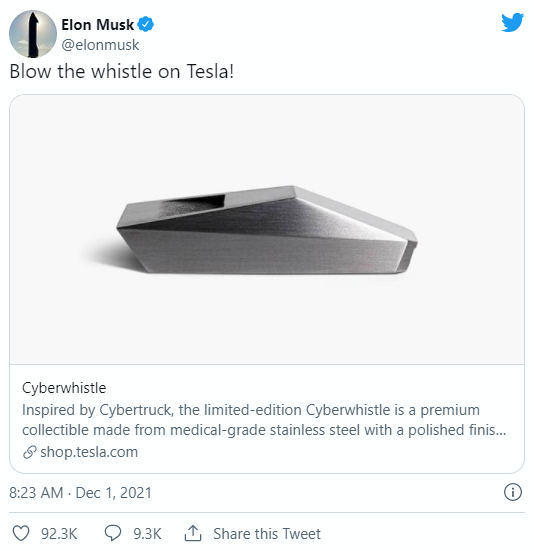The height and width of the screenshot is (551, 534).
Task: Open Elon Musk's profile avatar
Action: (x=33, y=34)
